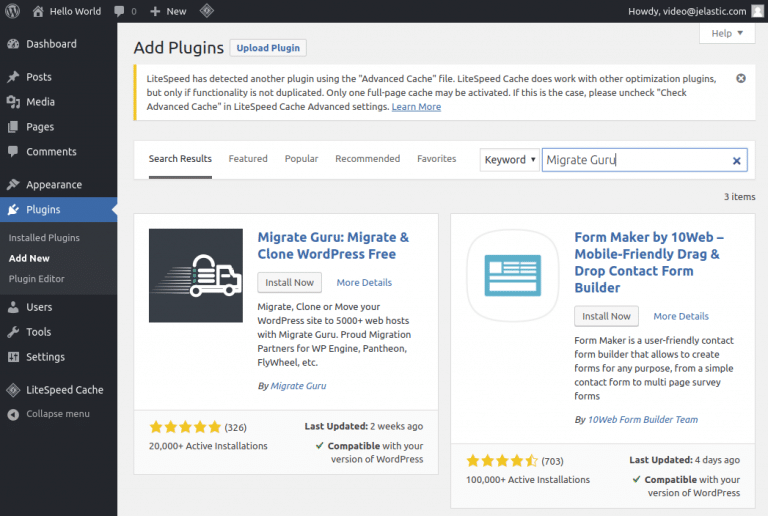
Task: Click the LiteSpeed diamond icon in admin bar
Action: pos(207,10)
